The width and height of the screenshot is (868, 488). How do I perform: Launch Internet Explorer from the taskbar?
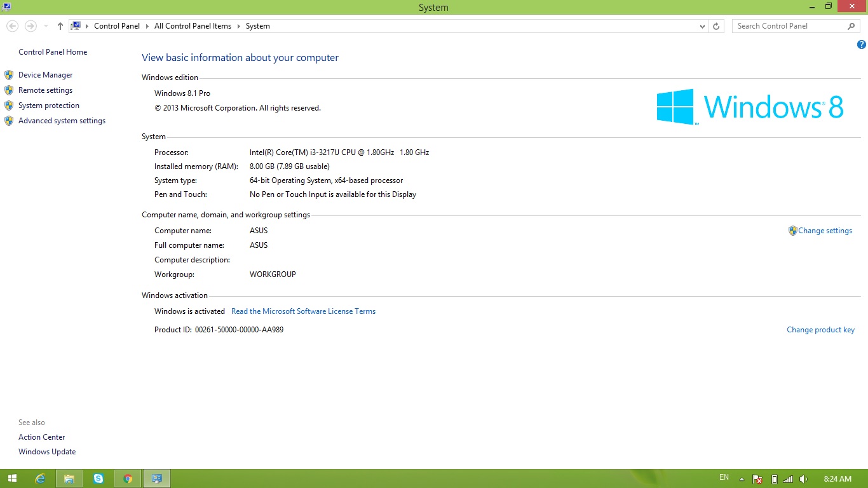pos(41,478)
